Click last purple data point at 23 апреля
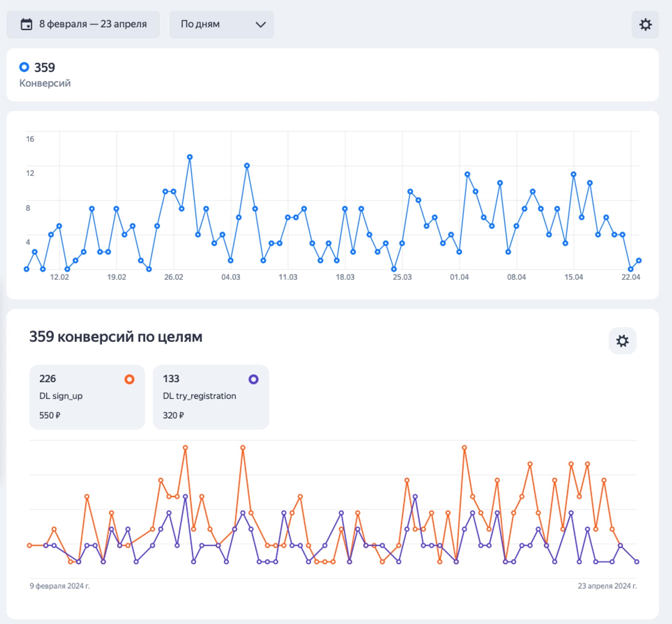The width and height of the screenshot is (672, 624). point(636,562)
